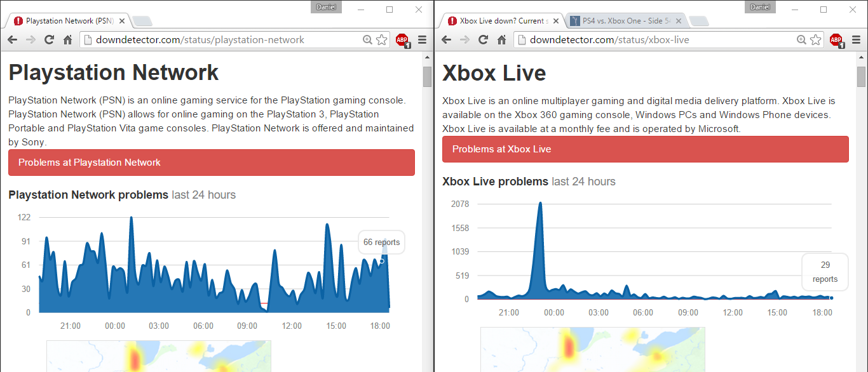Open zoom indicator in Playstation Network address bar
Image resolution: width=868 pixels, height=372 pixels.
367,40
